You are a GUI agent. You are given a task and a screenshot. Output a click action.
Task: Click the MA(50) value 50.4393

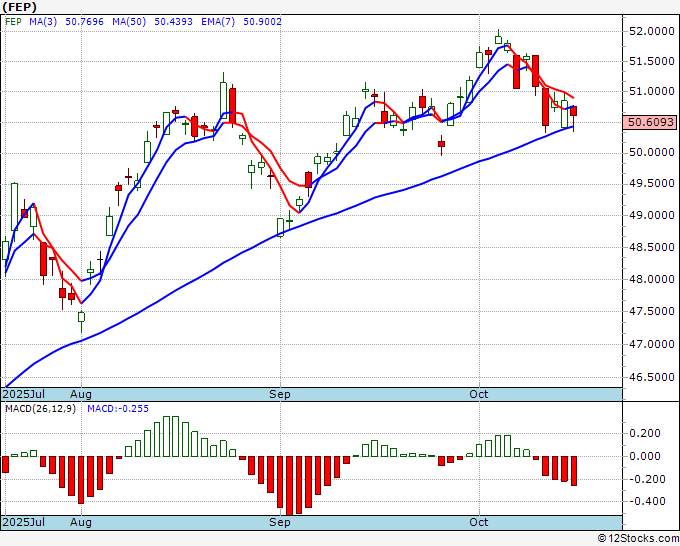click(x=173, y=21)
